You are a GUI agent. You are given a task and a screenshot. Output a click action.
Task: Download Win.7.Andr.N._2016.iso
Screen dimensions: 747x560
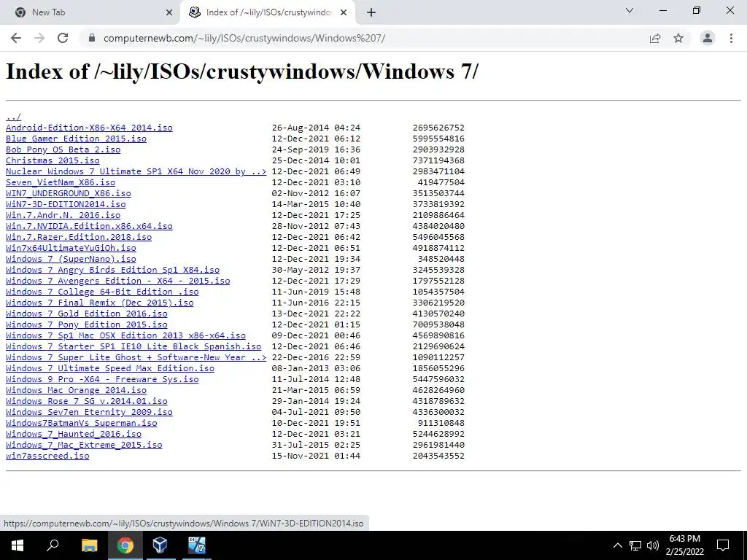pyautogui.click(x=63, y=215)
